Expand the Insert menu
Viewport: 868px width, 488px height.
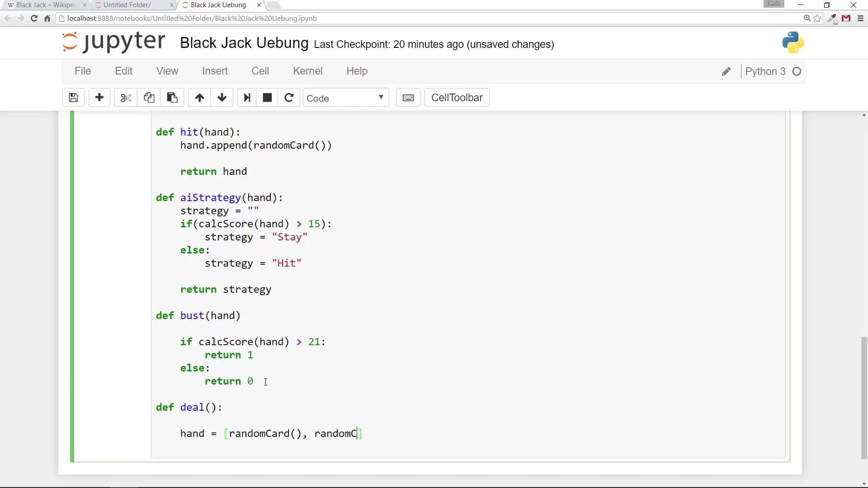tap(215, 71)
